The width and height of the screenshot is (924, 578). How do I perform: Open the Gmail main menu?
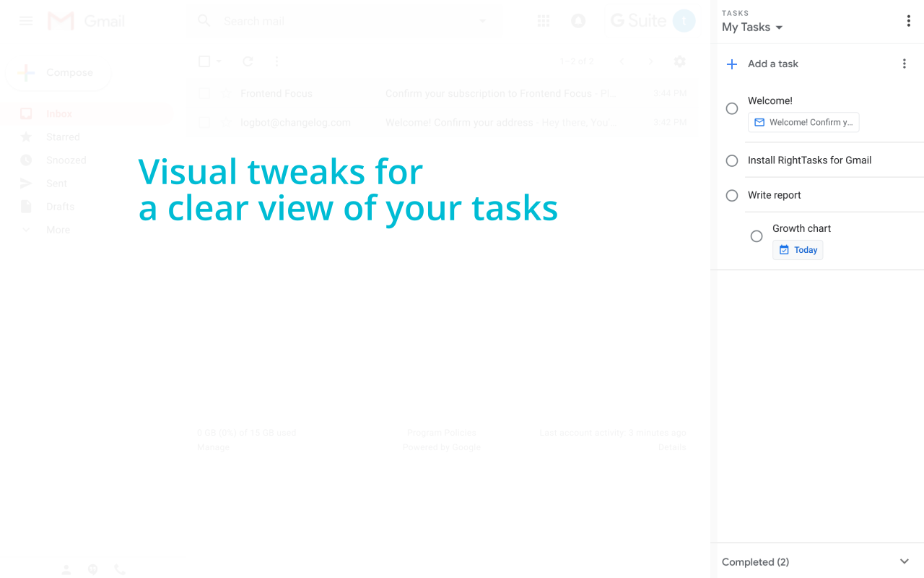pos(26,21)
